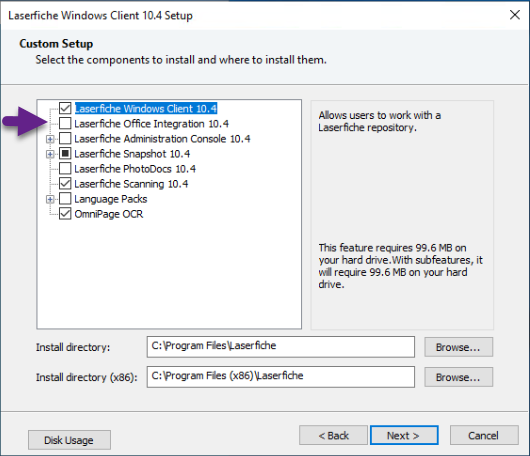Toggle the Laserfiche Snapshot 10.4 checkbox

[65, 154]
